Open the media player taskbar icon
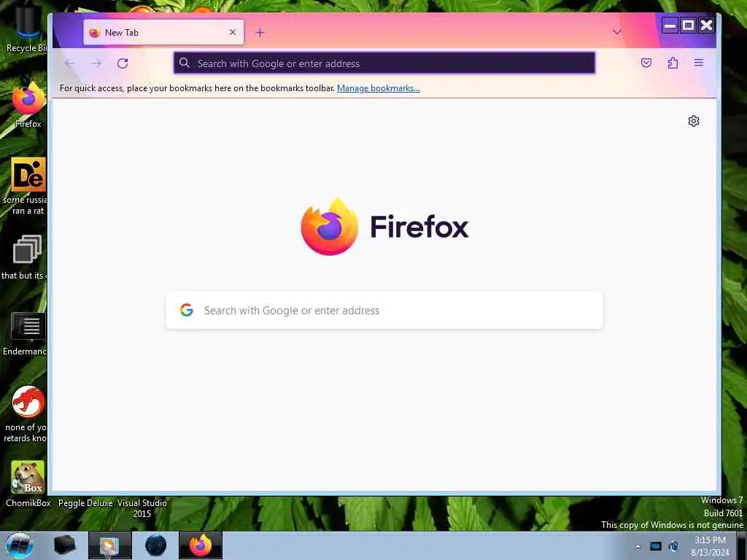This screenshot has height=560, width=747. click(x=110, y=545)
